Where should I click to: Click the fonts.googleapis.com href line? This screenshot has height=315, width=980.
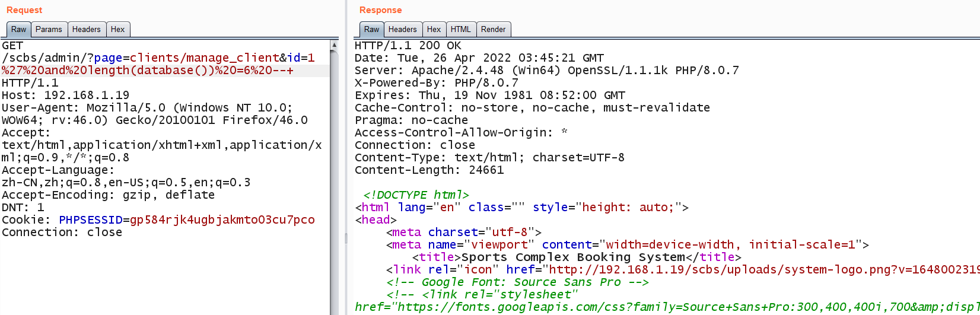tap(667, 307)
